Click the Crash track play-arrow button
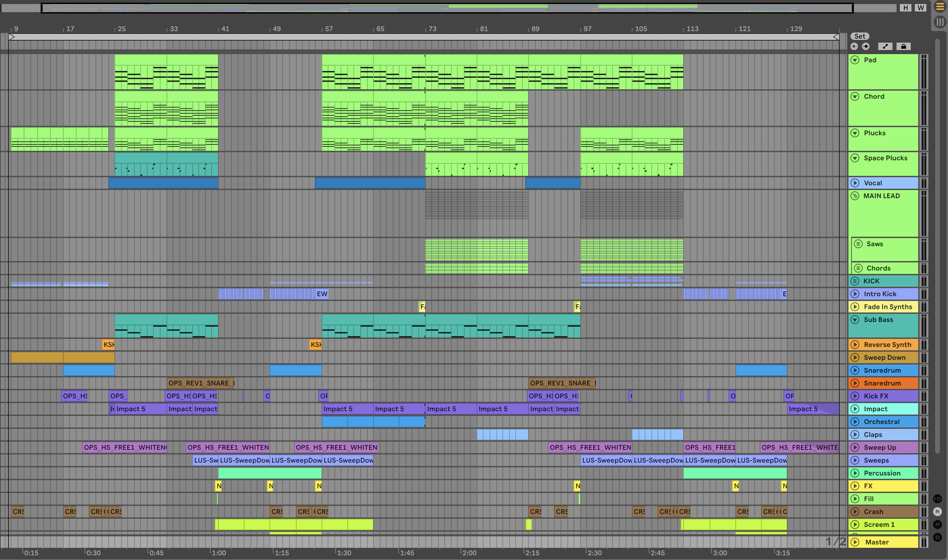 coord(855,512)
